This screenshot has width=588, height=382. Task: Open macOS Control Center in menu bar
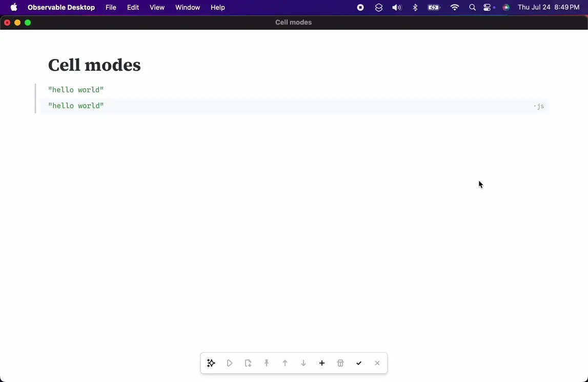point(488,8)
